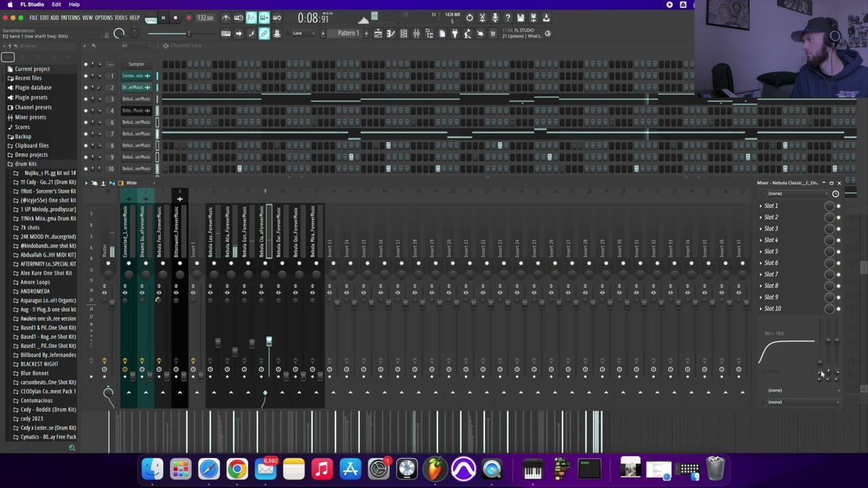Click the 132 tempo field
Image resolution: width=868 pixels, height=488 pixels.
pos(205,18)
